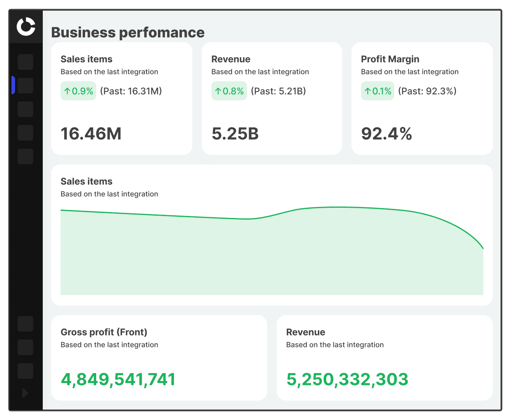Click the 0.8% Revenue increase badge
The width and height of the screenshot is (532, 419).
click(x=229, y=91)
